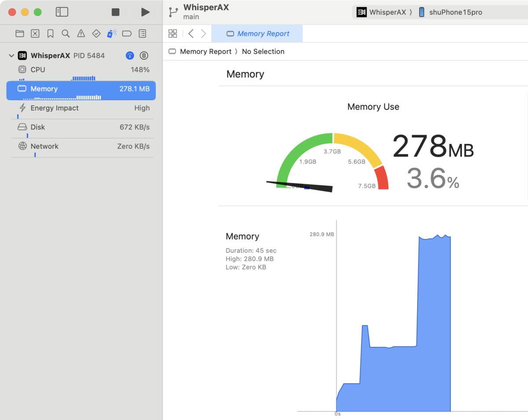Click the Disk drive icon

click(x=22, y=127)
